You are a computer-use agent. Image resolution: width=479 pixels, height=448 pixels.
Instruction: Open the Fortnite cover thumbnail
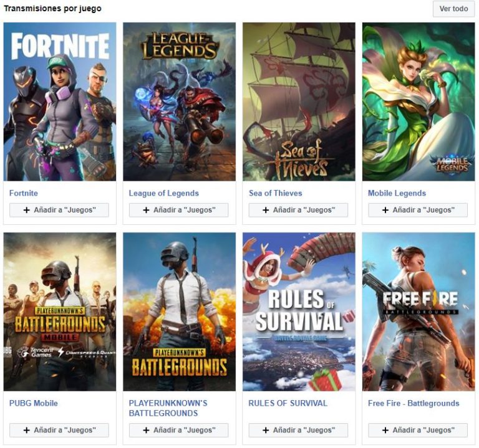point(60,102)
